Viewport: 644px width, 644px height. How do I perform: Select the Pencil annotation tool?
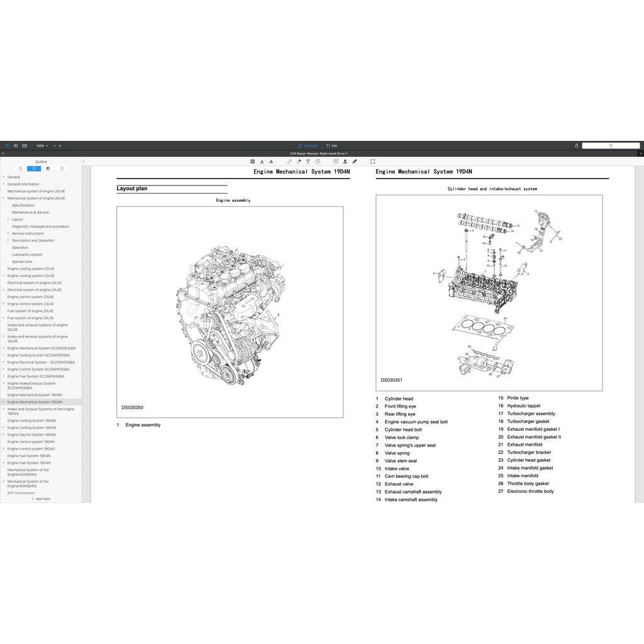(290, 162)
